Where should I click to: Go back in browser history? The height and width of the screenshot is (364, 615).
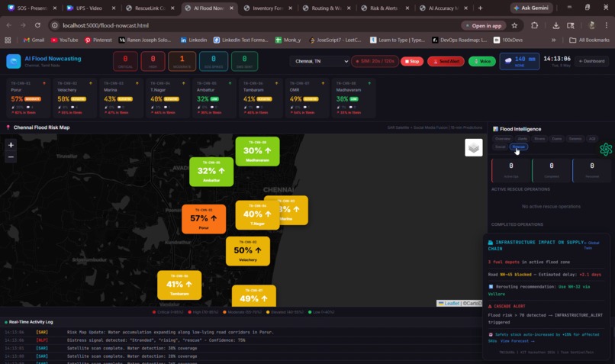pyautogui.click(x=9, y=25)
